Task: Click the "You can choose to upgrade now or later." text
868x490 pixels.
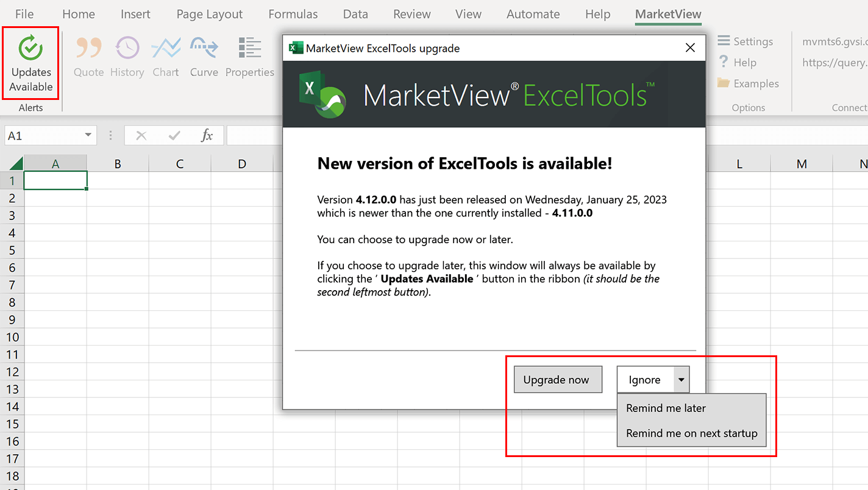Action: pos(415,240)
